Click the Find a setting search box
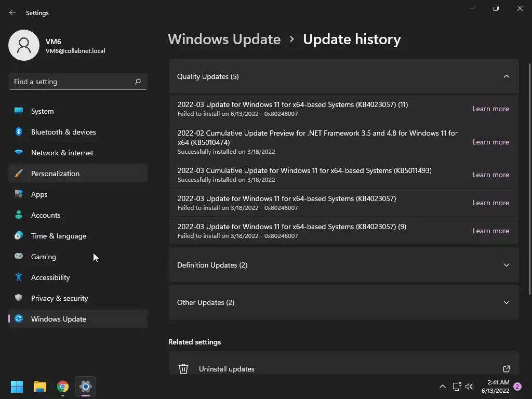 [x=78, y=82]
